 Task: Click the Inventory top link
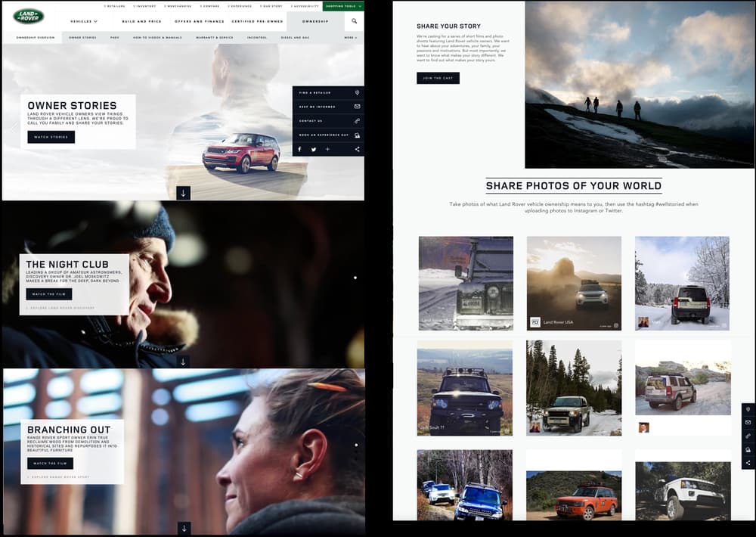tap(144, 6)
